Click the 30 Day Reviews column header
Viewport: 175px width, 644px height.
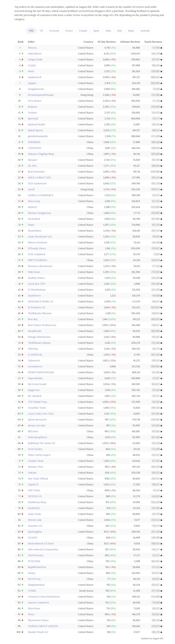[107, 42]
